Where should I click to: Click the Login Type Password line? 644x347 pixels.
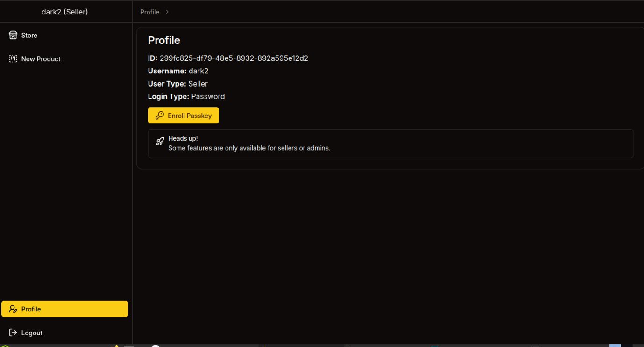point(186,96)
